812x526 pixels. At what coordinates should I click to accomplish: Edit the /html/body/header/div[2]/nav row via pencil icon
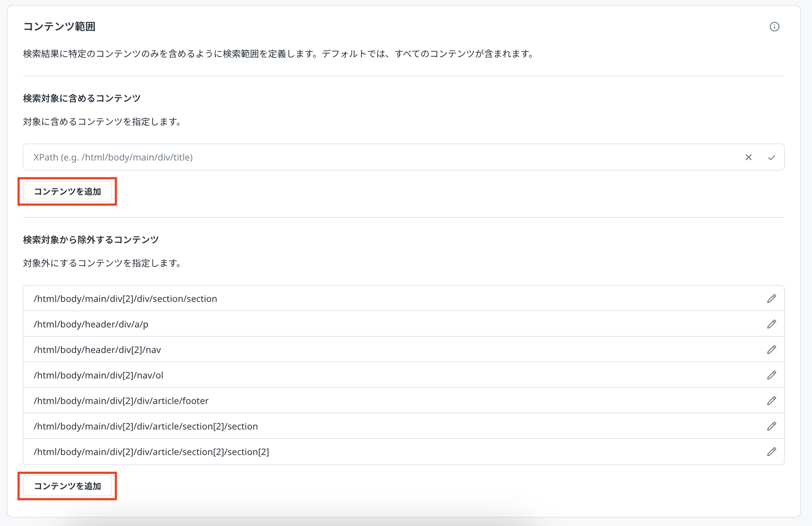[x=771, y=350]
